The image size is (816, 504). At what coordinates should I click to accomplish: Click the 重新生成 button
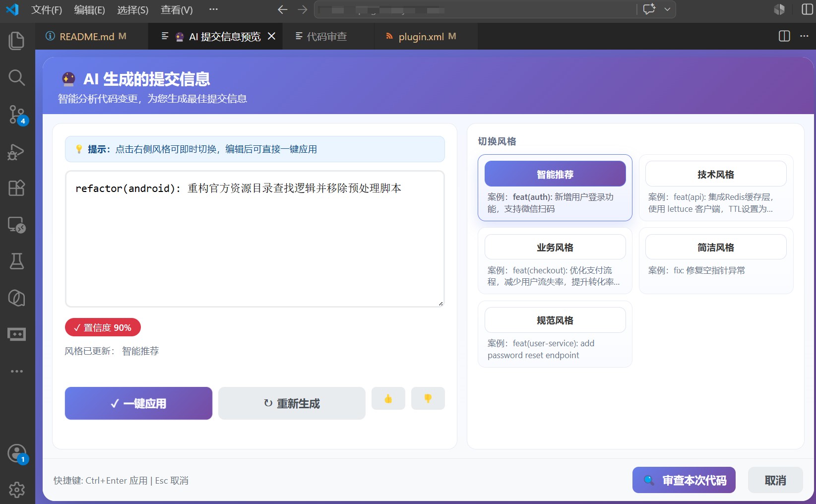coord(292,403)
